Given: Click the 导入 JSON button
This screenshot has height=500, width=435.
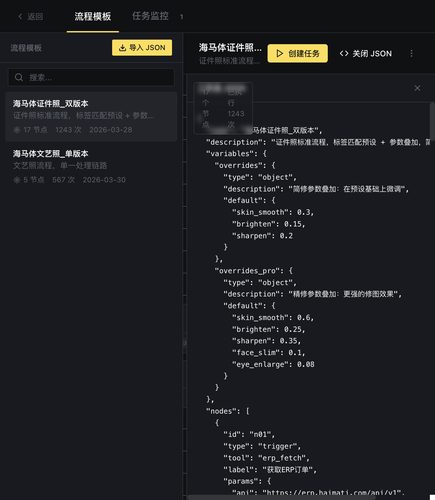Looking at the screenshot, I should (x=142, y=48).
